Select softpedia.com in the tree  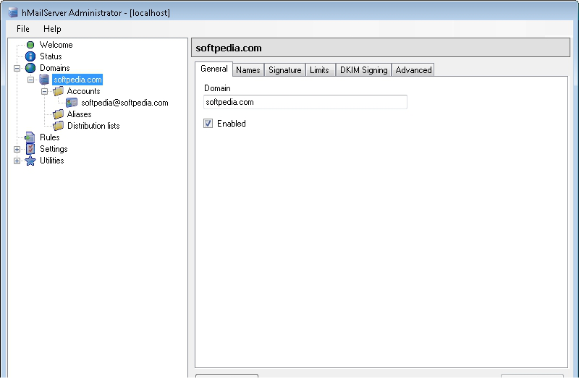[x=77, y=80]
